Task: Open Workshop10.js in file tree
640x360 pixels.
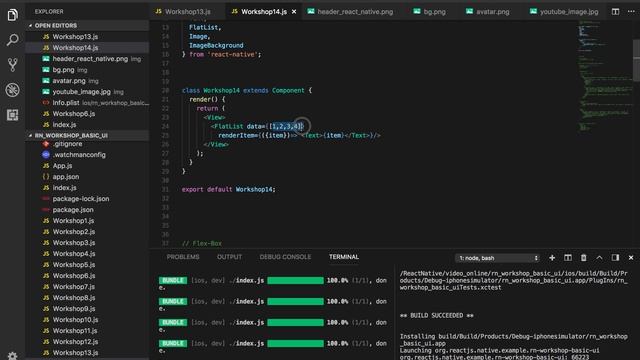Action: (x=87, y=320)
